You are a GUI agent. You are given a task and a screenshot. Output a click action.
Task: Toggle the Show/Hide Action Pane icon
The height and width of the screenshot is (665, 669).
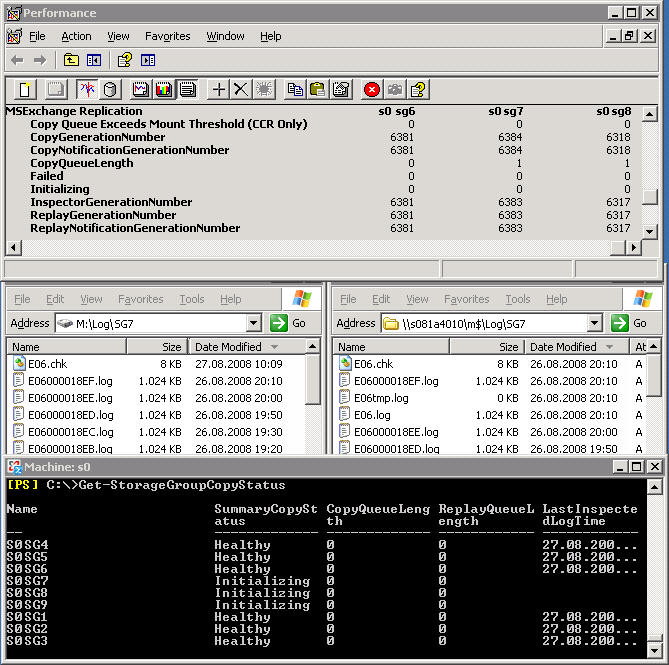pos(148,60)
